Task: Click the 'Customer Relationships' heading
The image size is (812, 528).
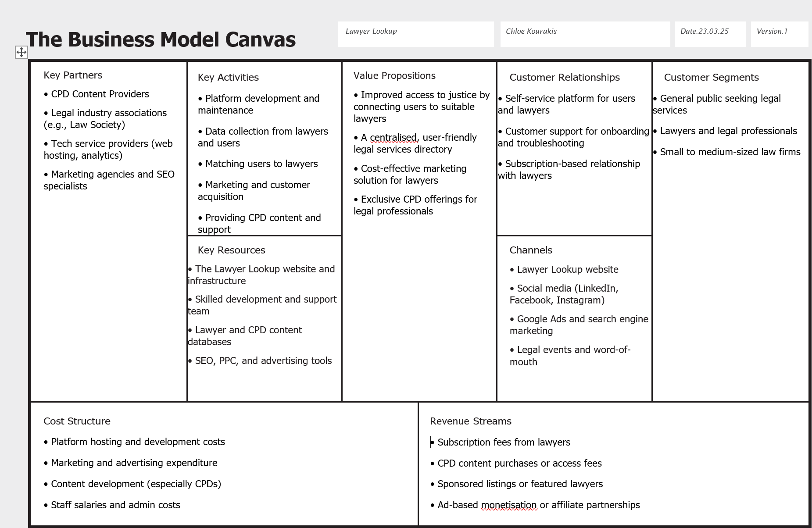Action: coord(565,77)
